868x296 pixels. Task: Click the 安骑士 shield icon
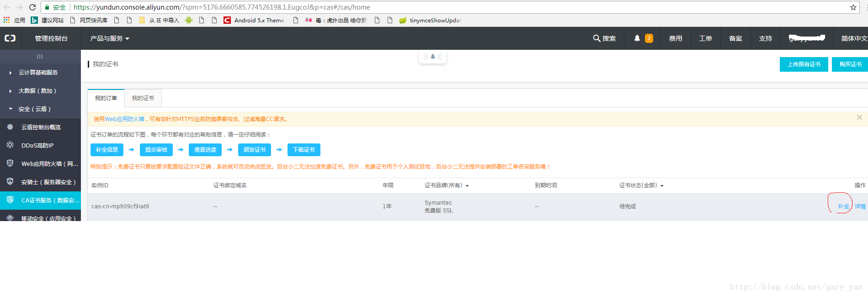pos(10,181)
